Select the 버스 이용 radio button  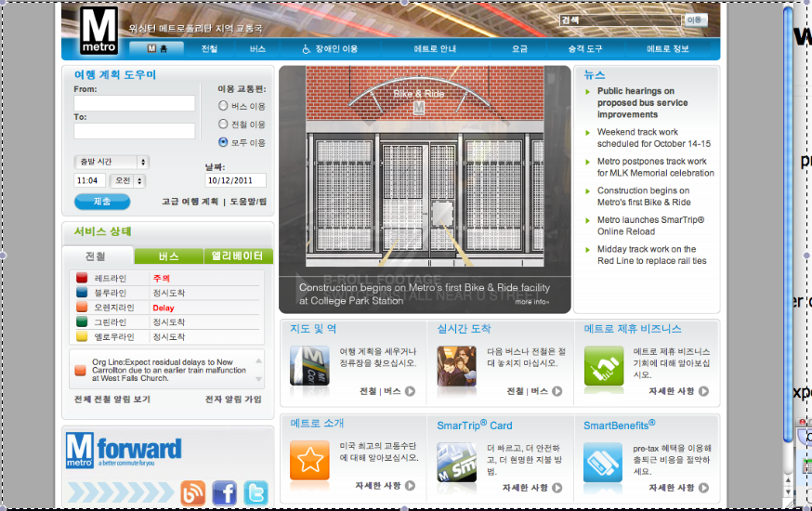pyautogui.click(x=223, y=106)
